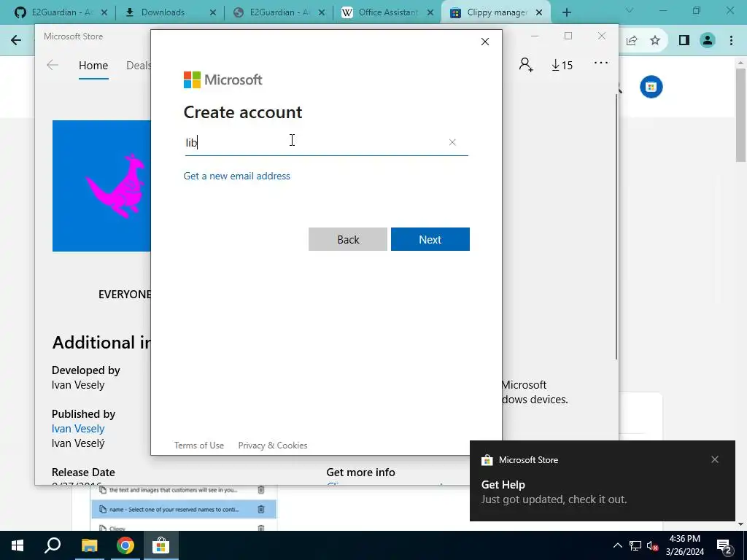
Task: Show hidden system tray icons
Action: (617, 545)
